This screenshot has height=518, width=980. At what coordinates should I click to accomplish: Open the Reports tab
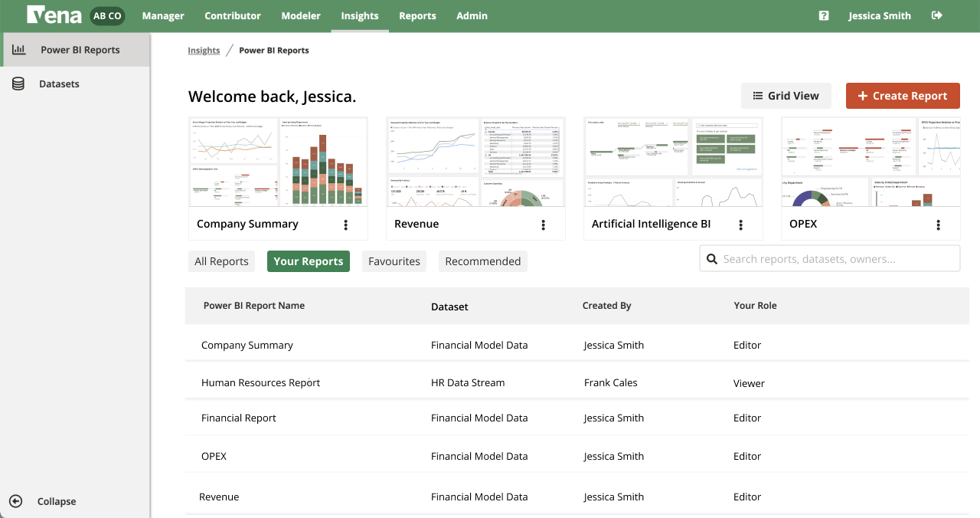click(x=417, y=15)
